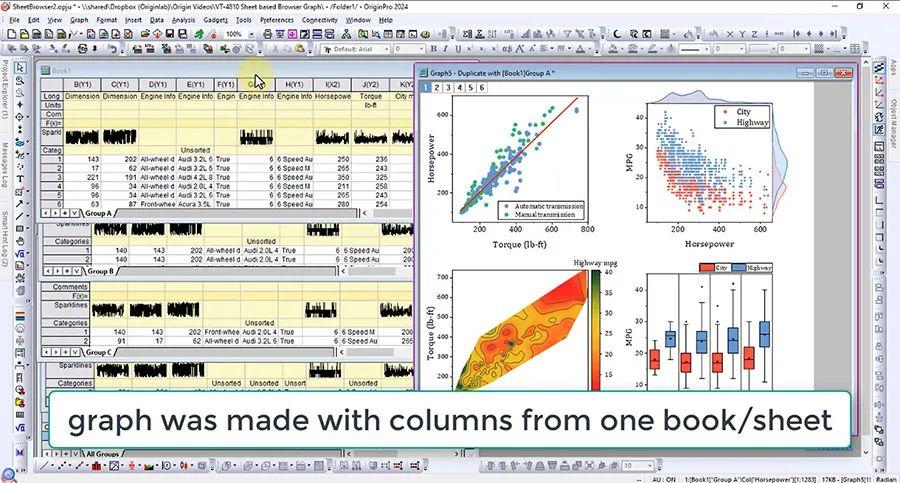The height and width of the screenshot is (483, 900).
Task: Open the Project Explorer side panel tab
Action: (x=5, y=89)
